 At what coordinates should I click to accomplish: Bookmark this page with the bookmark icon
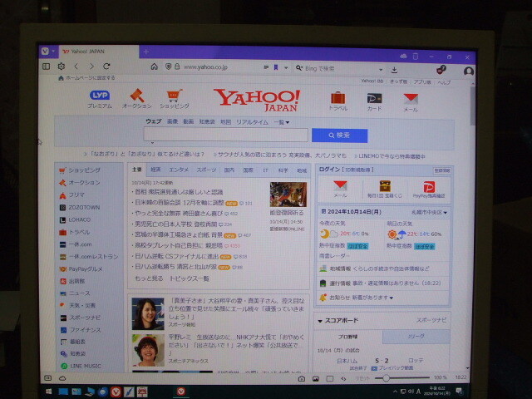pyautogui.click(x=276, y=67)
